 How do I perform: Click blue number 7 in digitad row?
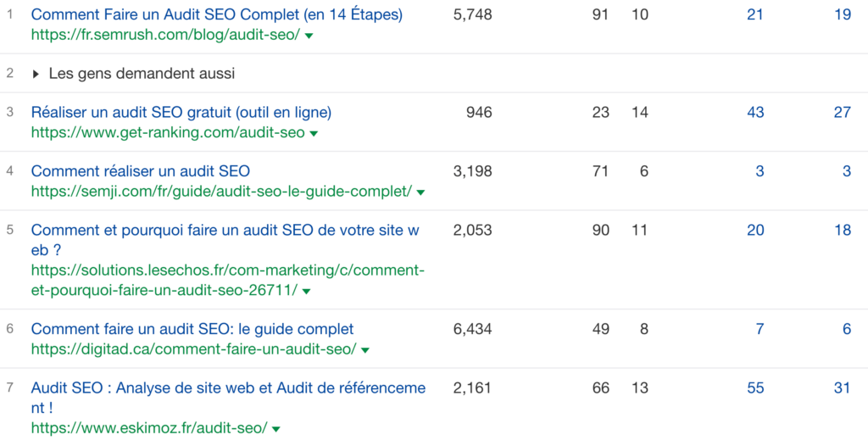pos(759,329)
